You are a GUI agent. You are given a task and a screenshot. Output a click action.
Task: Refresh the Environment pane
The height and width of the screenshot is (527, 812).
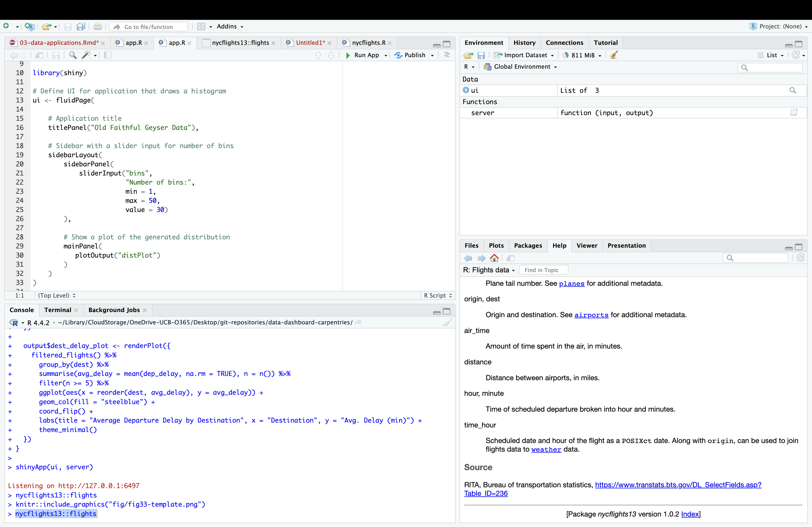pyautogui.click(x=796, y=55)
